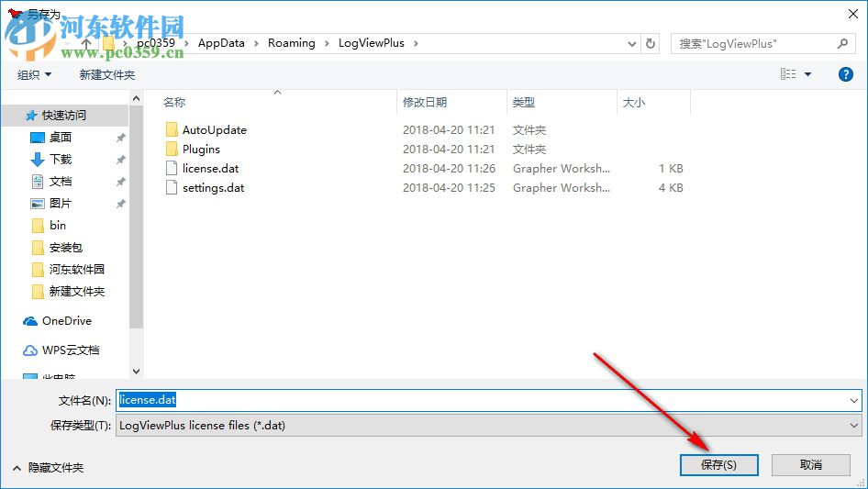Open 桌面 in the navigation pane
The image size is (868, 489).
pyautogui.click(x=61, y=137)
